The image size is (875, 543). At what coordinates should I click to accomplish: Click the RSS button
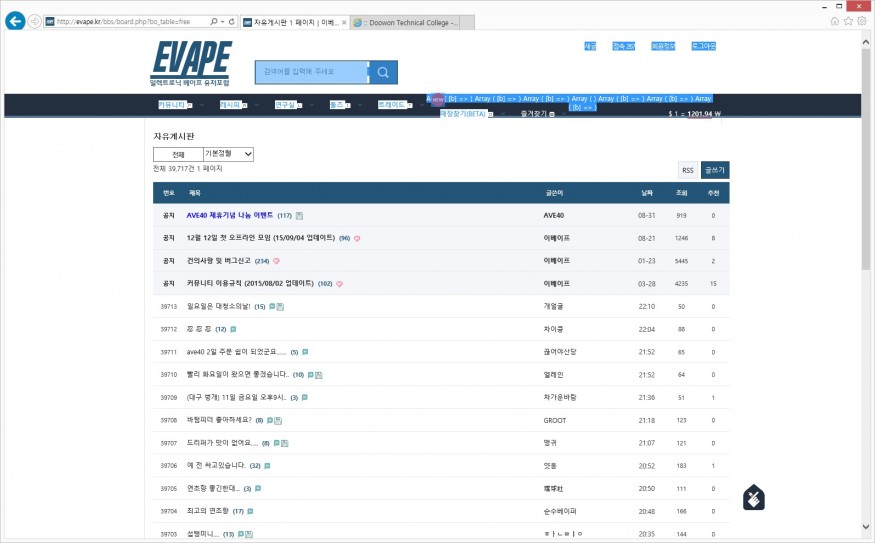[687, 170]
